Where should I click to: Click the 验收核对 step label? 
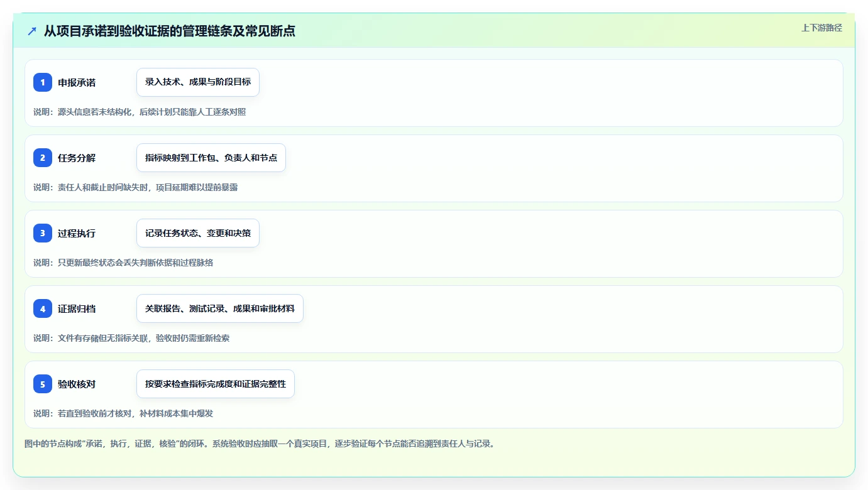(x=77, y=384)
